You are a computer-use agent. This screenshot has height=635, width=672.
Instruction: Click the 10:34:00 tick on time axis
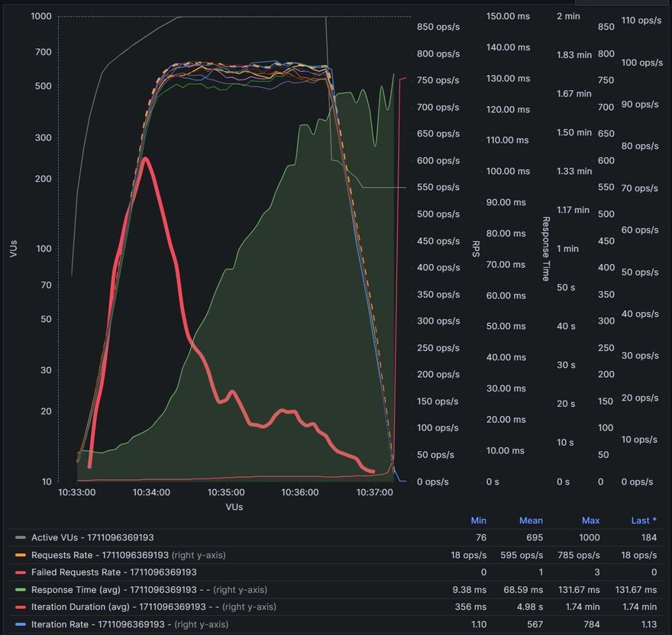(x=151, y=493)
